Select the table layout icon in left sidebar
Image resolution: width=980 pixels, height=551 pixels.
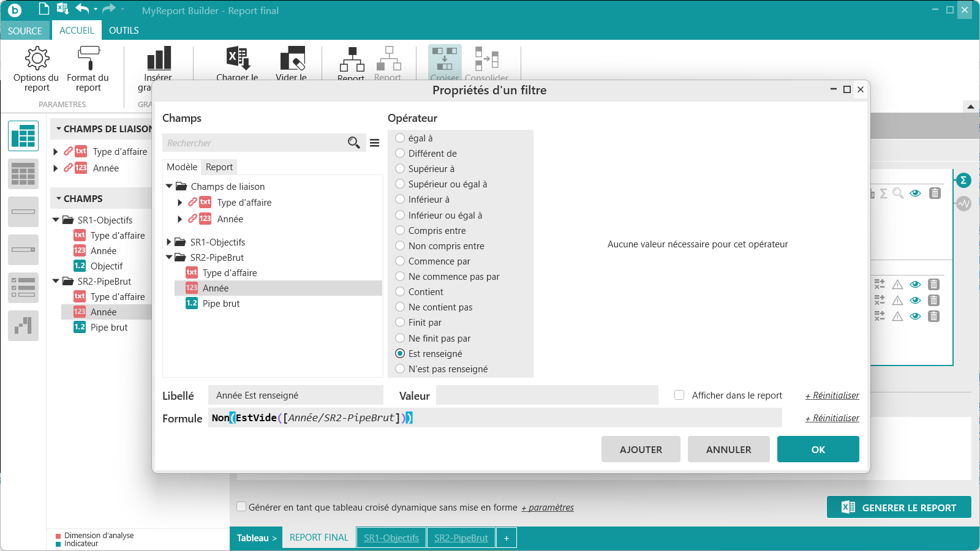coord(23,136)
